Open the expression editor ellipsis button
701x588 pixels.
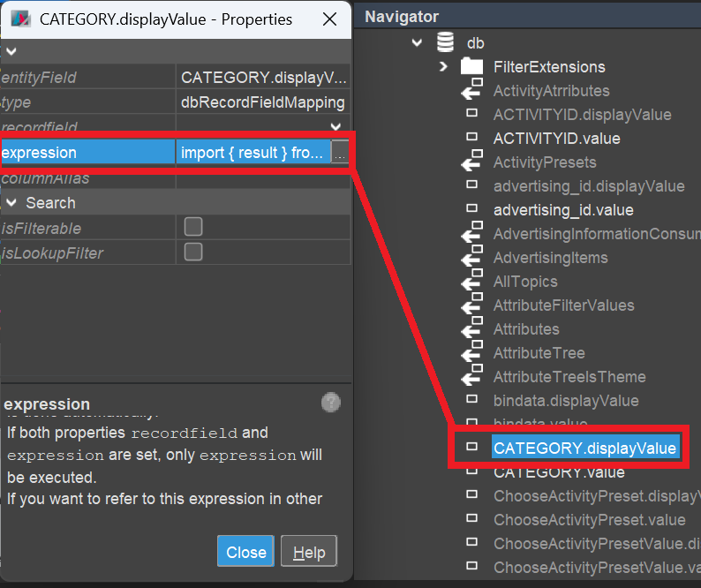[339, 153]
